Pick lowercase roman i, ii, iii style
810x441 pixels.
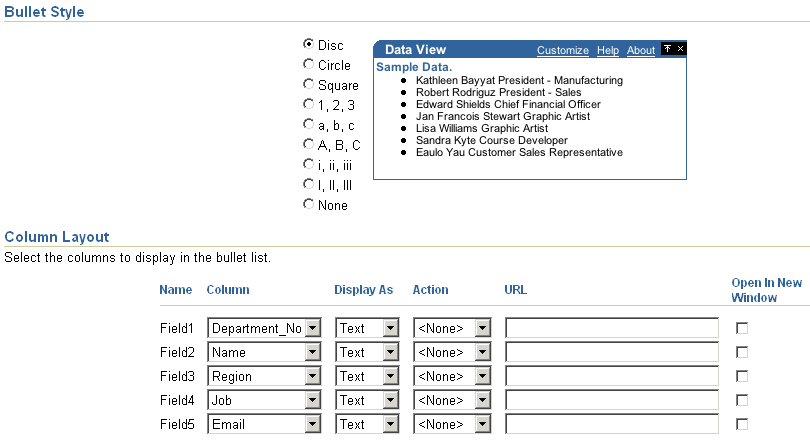pyautogui.click(x=308, y=164)
